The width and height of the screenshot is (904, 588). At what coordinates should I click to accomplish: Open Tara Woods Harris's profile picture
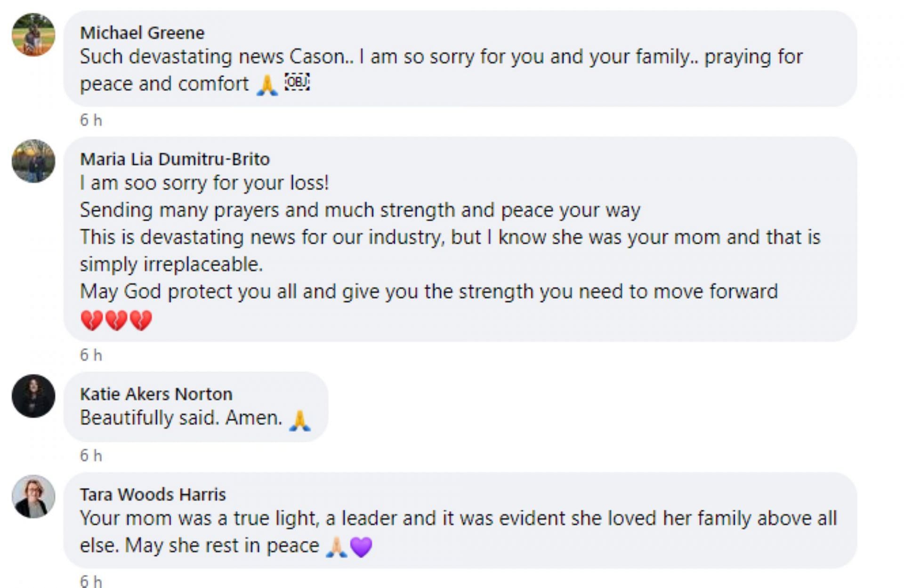pyautogui.click(x=33, y=497)
